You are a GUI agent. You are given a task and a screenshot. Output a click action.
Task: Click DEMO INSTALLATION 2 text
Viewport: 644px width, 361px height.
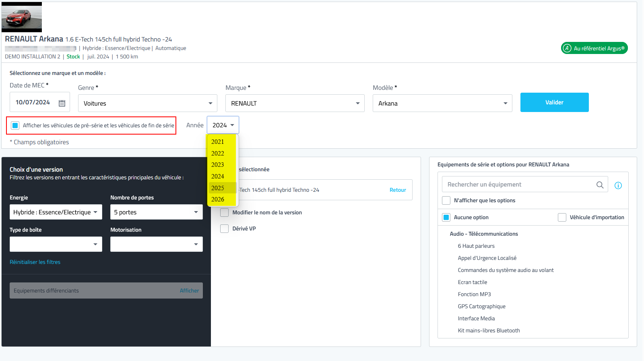pyautogui.click(x=33, y=56)
